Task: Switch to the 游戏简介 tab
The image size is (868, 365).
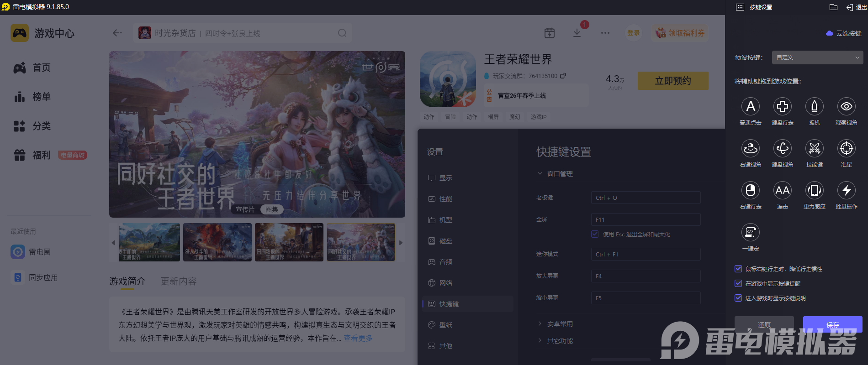Action: (x=127, y=281)
